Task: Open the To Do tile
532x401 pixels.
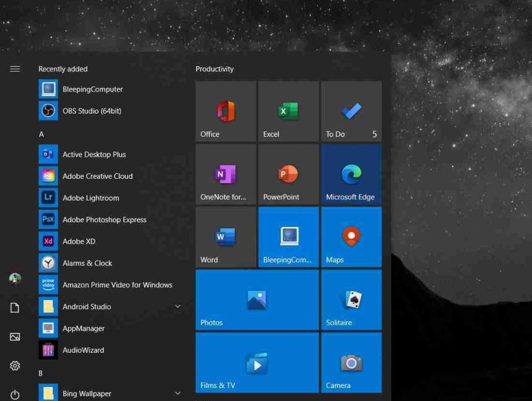Action: (351, 111)
